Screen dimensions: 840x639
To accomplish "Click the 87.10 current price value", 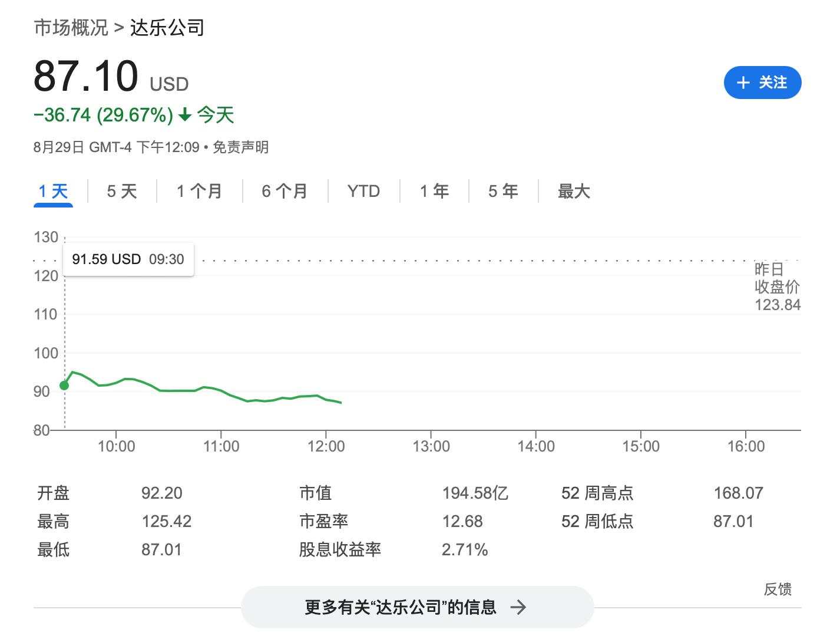I will (x=86, y=76).
